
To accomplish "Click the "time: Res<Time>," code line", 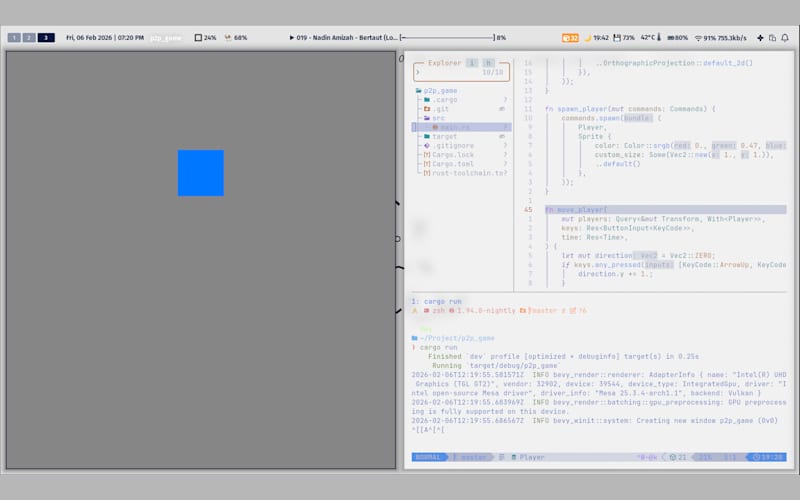I will (x=594, y=237).
